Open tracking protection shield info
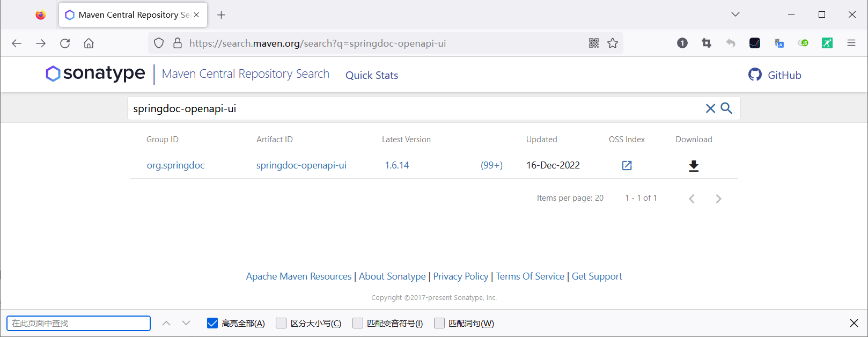The image size is (868, 337). pos(159,43)
